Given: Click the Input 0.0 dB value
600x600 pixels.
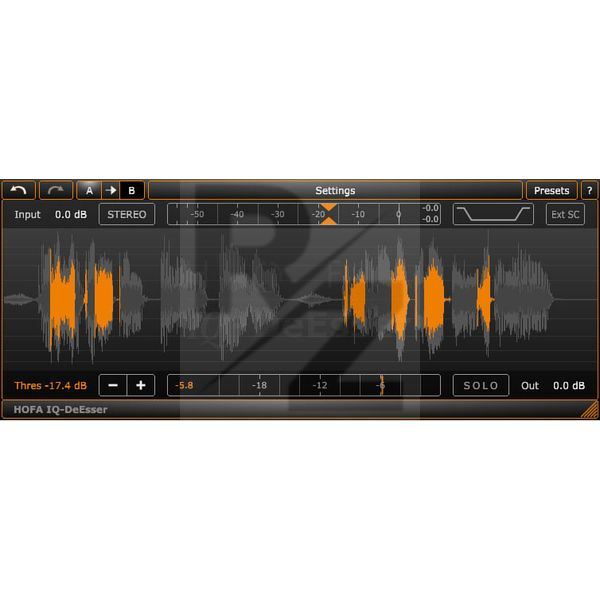Looking at the screenshot, I should (71, 214).
